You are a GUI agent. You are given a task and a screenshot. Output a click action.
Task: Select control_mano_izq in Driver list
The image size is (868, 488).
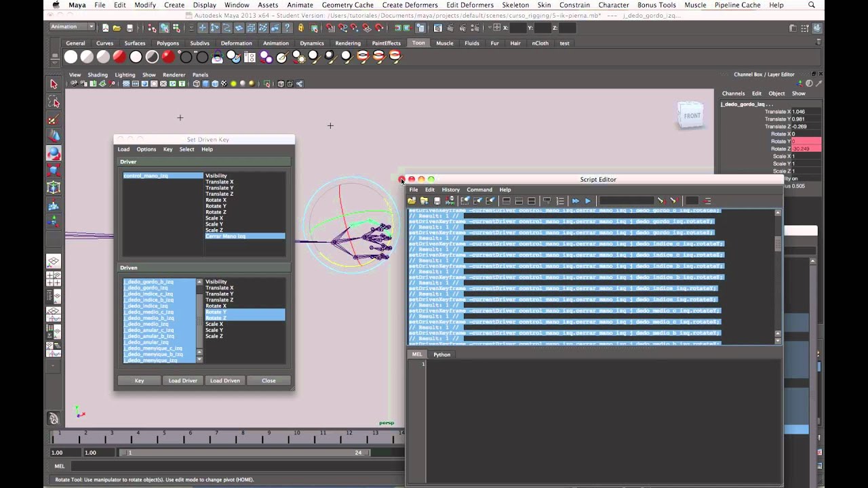pos(163,176)
